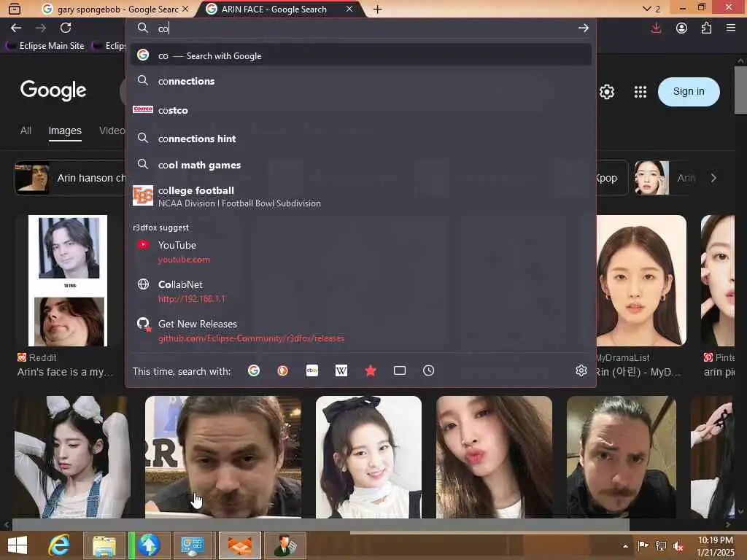This screenshot has height=560, width=747.
Task: Search bookmarks with the star icon
Action: coord(370,370)
